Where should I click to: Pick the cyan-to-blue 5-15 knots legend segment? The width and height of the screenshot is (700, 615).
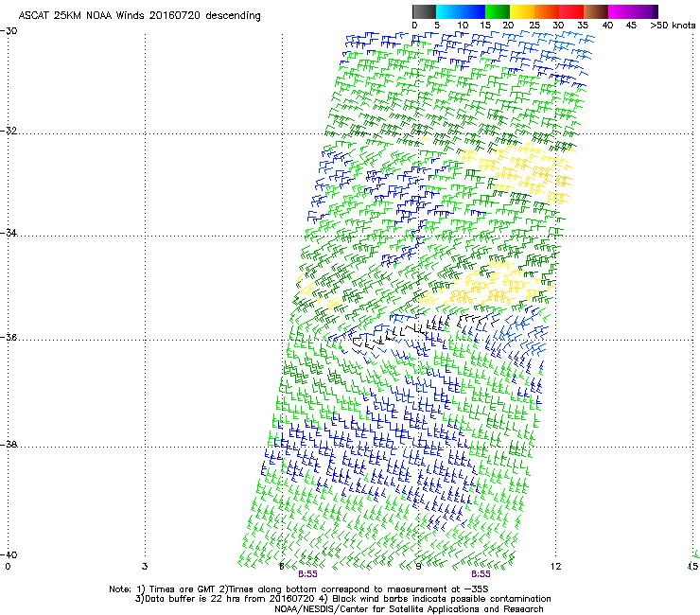tap(461, 11)
